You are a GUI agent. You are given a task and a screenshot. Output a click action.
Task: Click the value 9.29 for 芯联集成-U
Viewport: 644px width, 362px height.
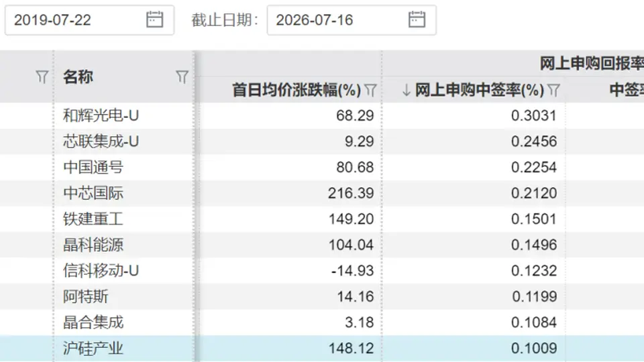tap(359, 141)
